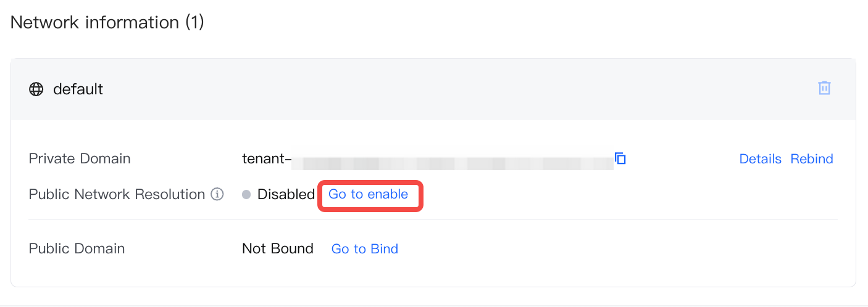Delete the default network via trash icon

(x=824, y=88)
